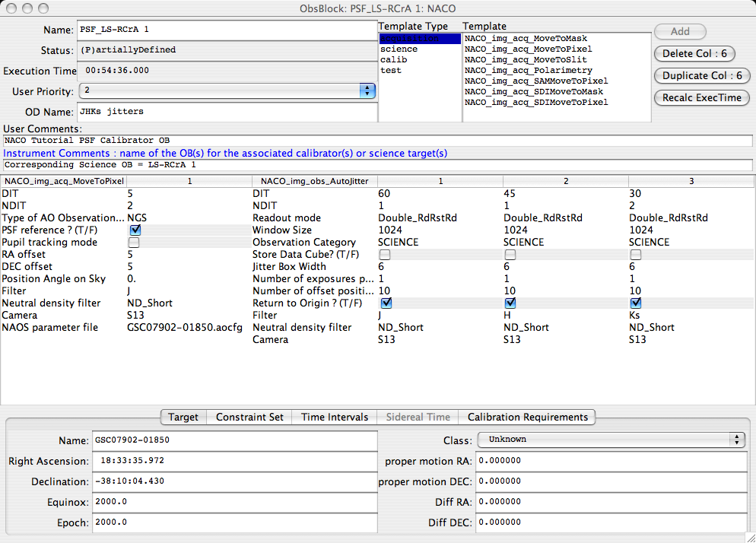This screenshot has width=756, height=543.
Task: Click the Epoch field
Action: click(234, 522)
